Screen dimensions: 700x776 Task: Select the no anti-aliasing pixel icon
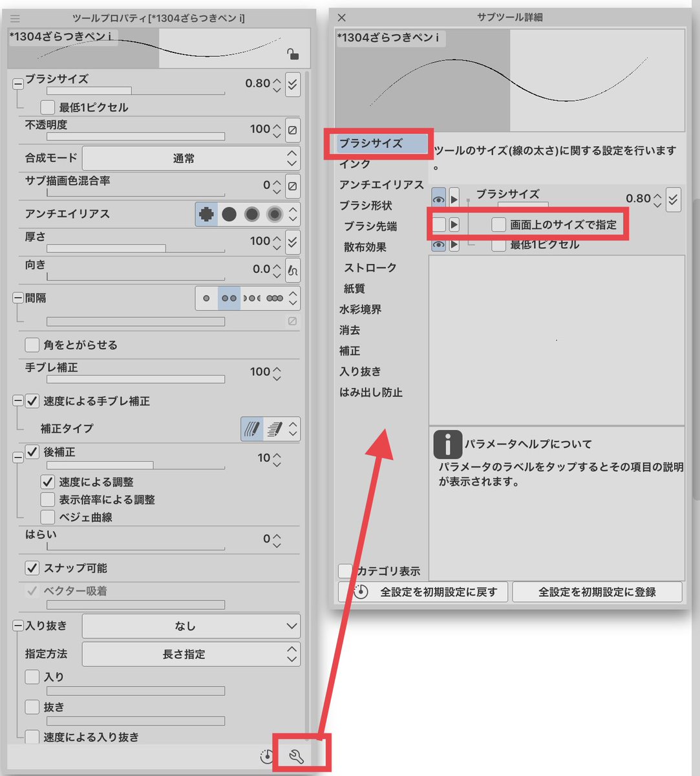pyautogui.click(x=206, y=214)
